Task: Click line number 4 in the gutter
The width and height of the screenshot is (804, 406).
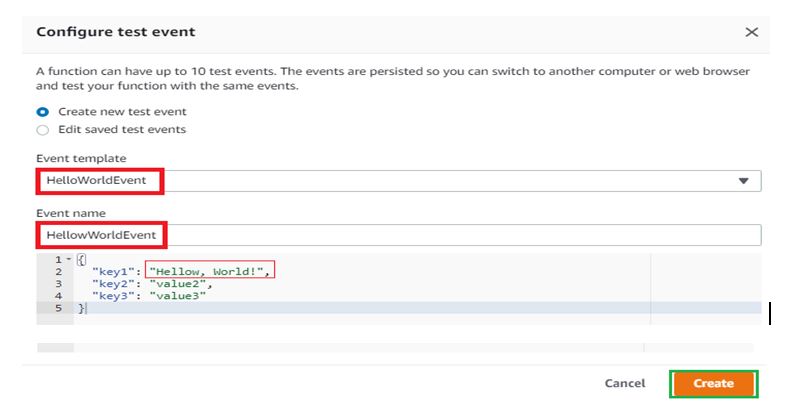Action: click(x=58, y=296)
